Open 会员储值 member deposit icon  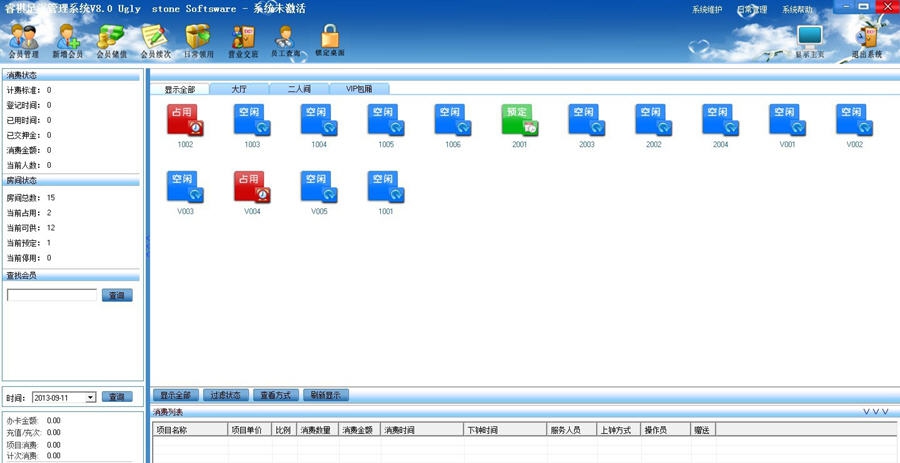coord(111,40)
